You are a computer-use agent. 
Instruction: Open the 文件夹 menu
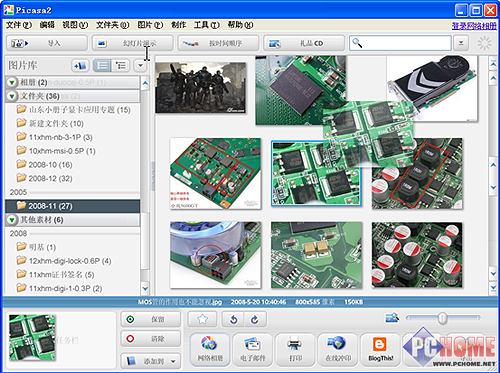coord(112,25)
